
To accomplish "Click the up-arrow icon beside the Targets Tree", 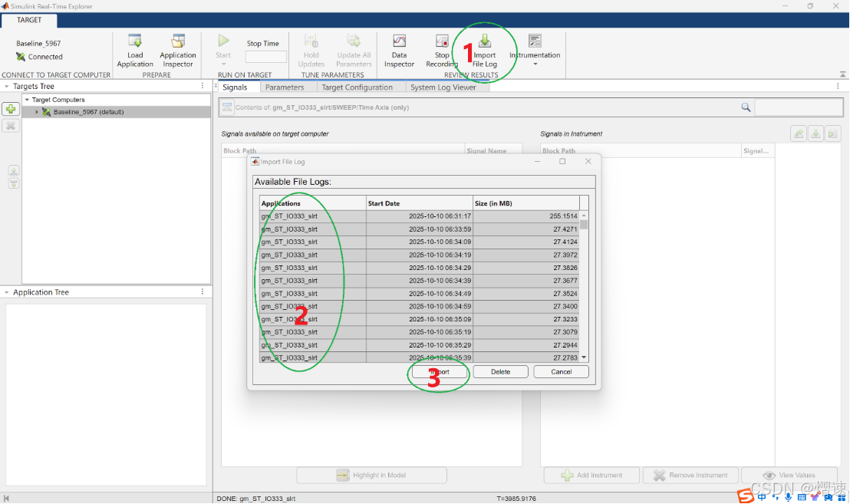I will pyautogui.click(x=14, y=171).
